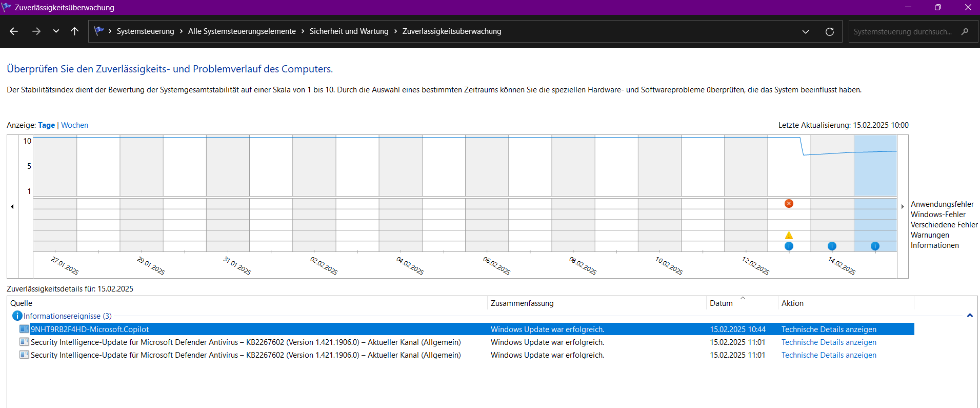
Task: Open Alle Systemsteuerungselemente breadcrumb
Action: [x=242, y=31]
